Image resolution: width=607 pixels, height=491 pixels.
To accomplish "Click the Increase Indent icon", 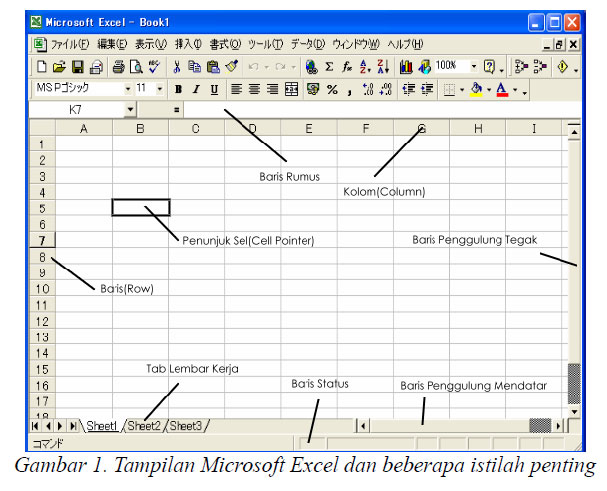I will coord(427,89).
